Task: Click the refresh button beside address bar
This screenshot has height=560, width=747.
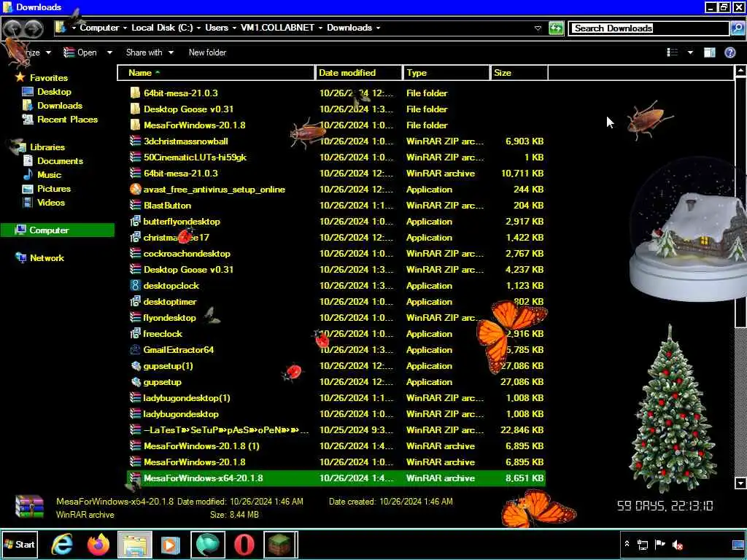Action: [x=555, y=28]
